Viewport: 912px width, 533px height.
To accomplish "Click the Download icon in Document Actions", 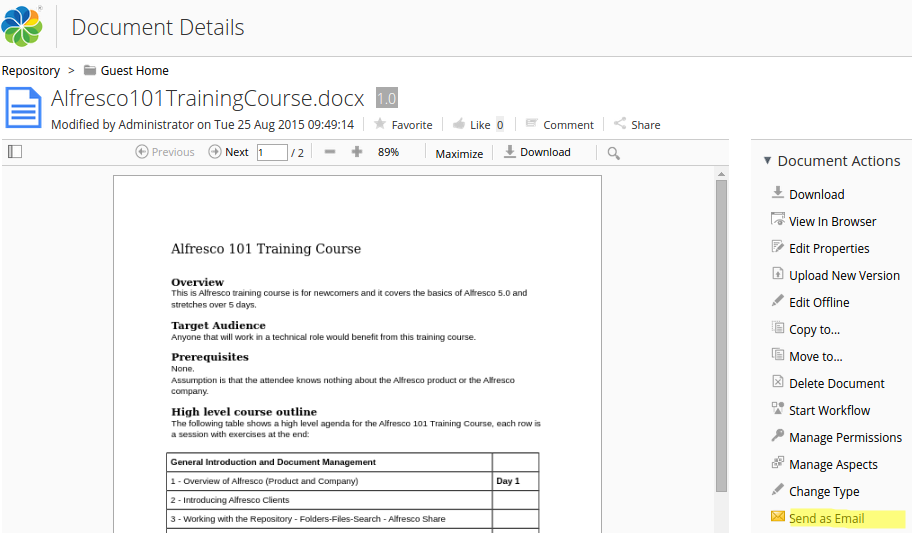I will tap(778, 193).
